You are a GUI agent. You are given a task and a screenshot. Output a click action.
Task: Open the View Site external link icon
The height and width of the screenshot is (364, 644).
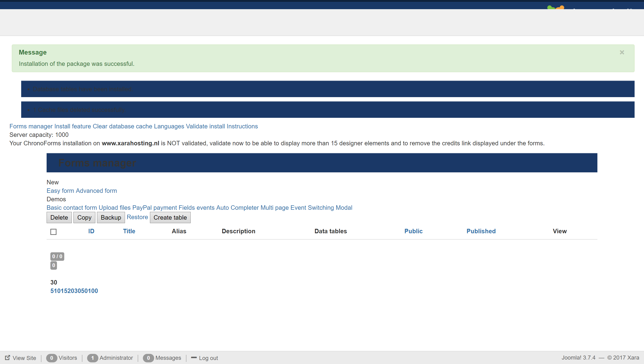(x=8, y=358)
